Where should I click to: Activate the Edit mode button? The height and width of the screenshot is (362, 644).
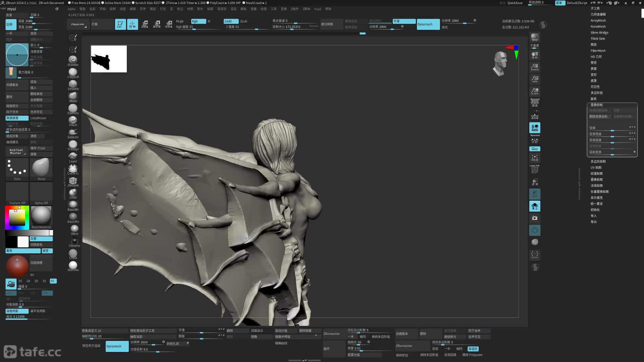click(x=120, y=24)
